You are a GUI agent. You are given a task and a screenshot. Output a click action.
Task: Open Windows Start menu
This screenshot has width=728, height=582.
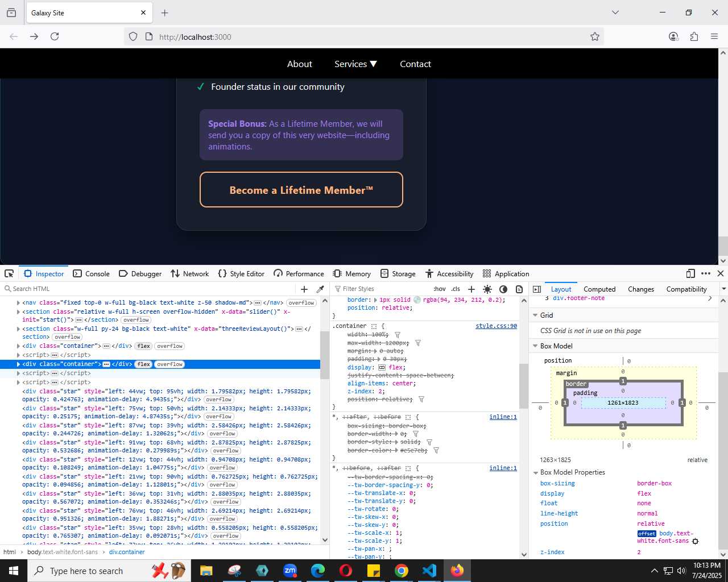point(14,571)
